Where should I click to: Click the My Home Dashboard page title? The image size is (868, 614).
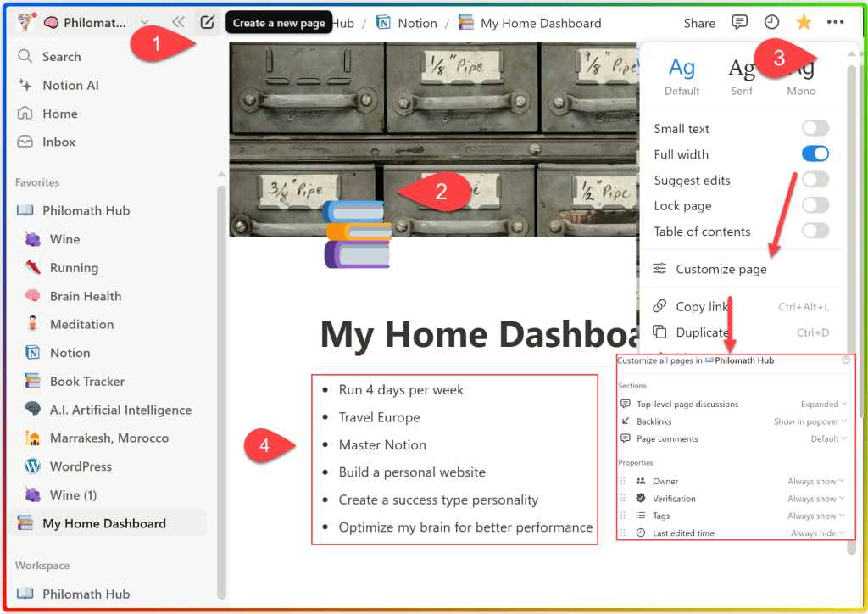[480, 334]
